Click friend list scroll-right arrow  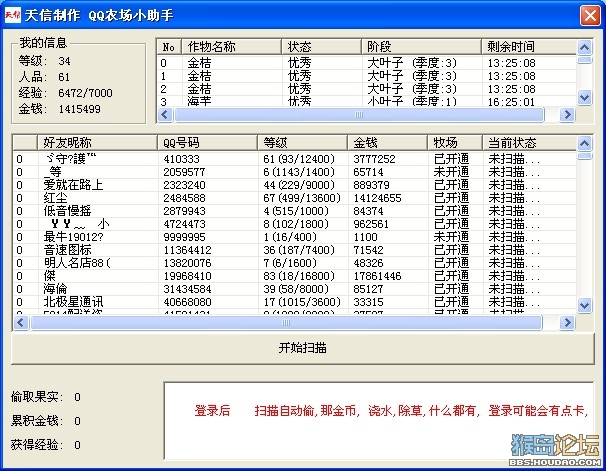coord(567,323)
